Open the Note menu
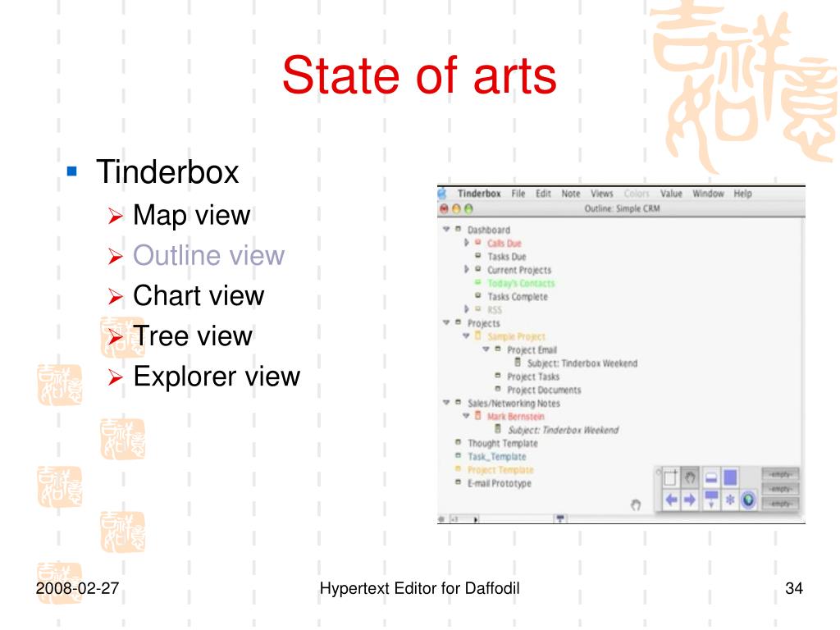The image size is (840, 630). click(571, 194)
